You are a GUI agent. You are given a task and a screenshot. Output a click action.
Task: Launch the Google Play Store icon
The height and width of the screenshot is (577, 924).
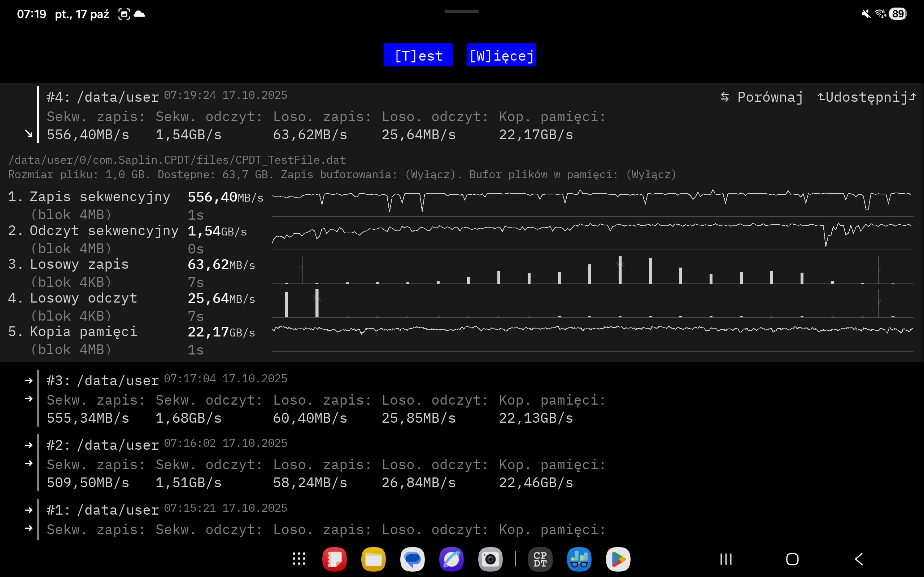coord(618,559)
